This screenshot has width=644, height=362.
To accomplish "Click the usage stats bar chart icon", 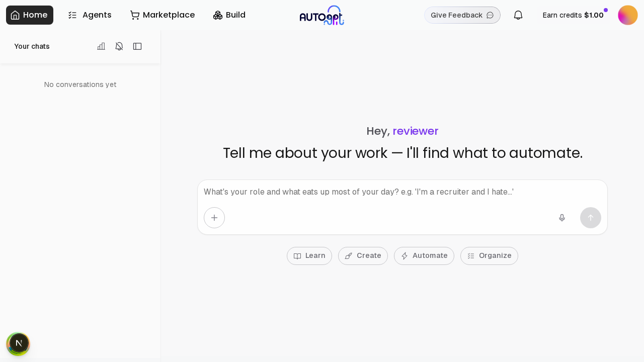I will click(101, 46).
